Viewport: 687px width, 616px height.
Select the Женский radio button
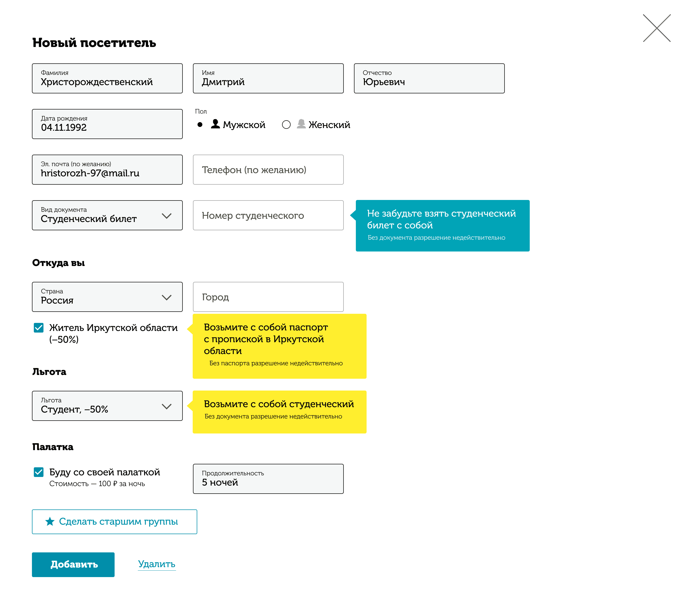[286, 125]
